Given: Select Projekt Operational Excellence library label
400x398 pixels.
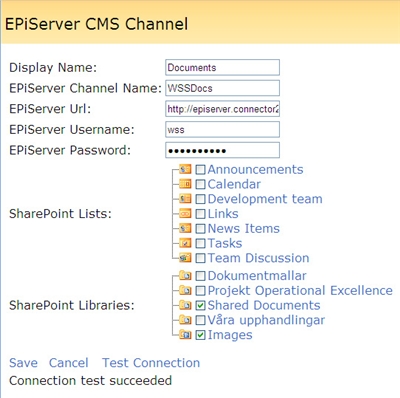Looking at the screenshot, I should (x=300, y=291).
